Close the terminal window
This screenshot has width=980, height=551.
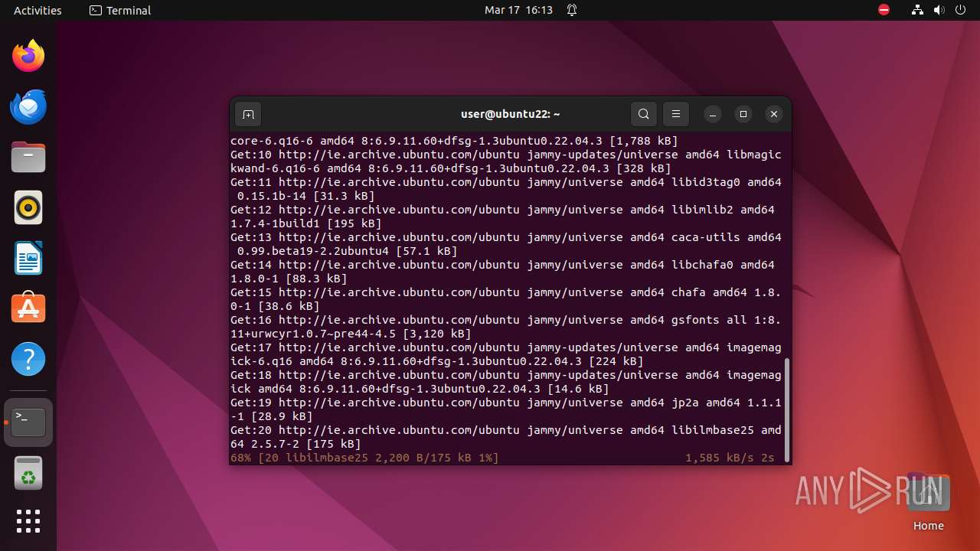point(774,114)
